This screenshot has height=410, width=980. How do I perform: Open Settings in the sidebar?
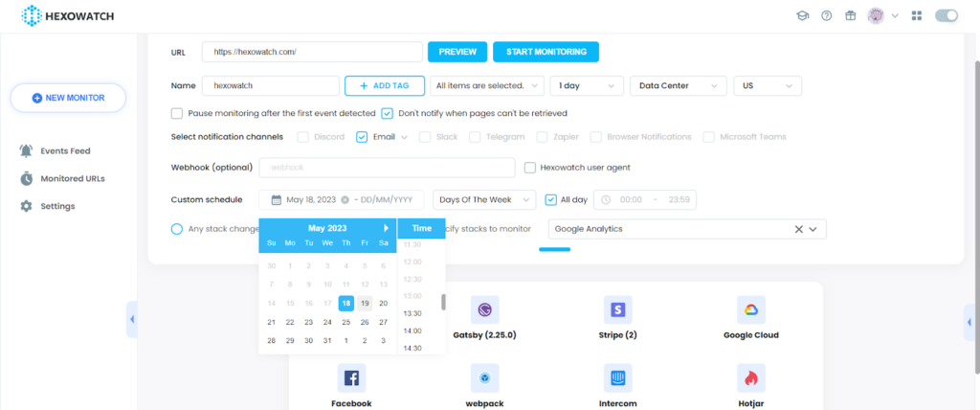57,206
